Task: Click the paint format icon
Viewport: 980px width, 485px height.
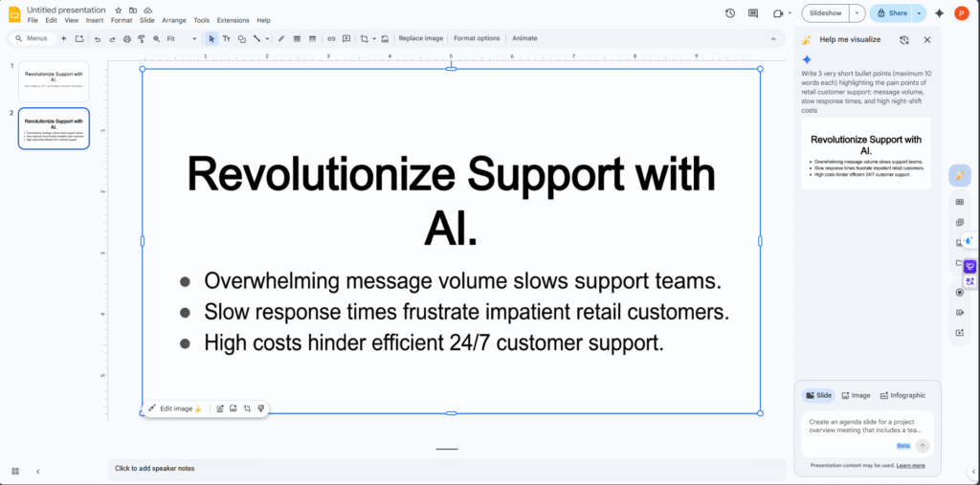Action: [x=141, y=38]
